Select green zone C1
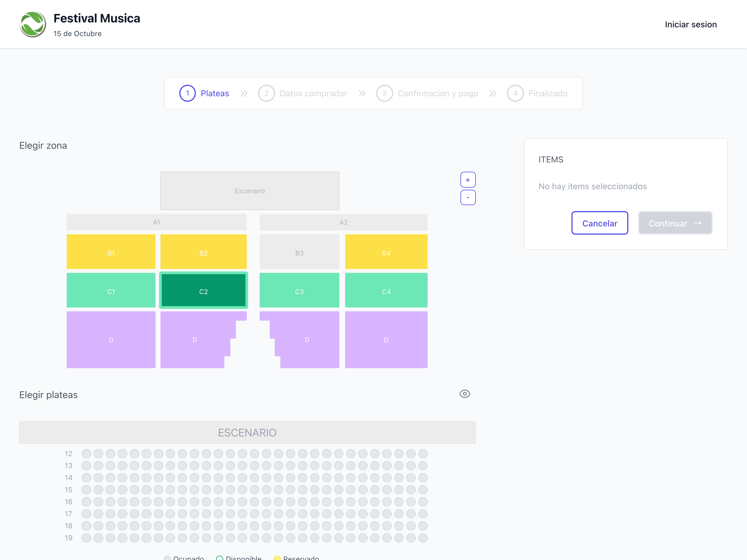The width and height of the screenshot is (747, 560). click(111, 290)
